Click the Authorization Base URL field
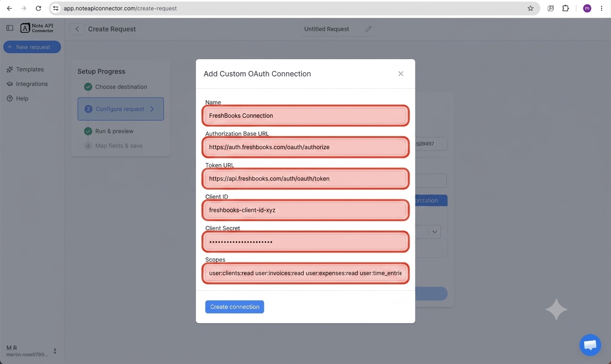 click(305, 147)
